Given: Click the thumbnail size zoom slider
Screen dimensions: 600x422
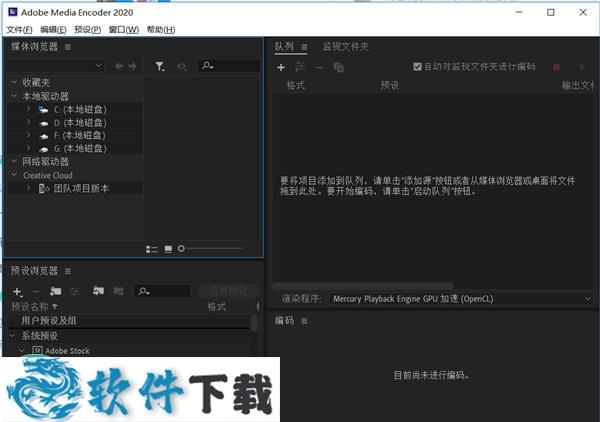Looking at the screenshot, I should coord(210,248).
